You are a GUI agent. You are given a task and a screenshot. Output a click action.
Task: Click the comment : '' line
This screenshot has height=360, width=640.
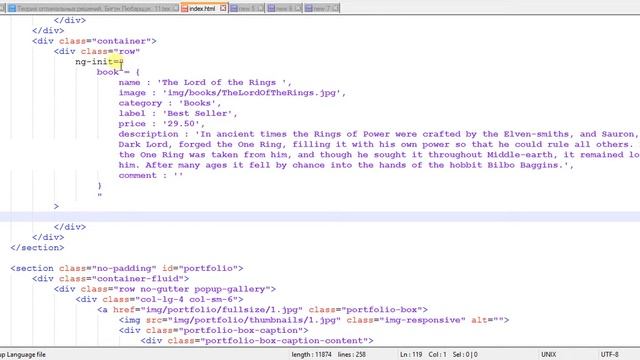tap(151, 176)
